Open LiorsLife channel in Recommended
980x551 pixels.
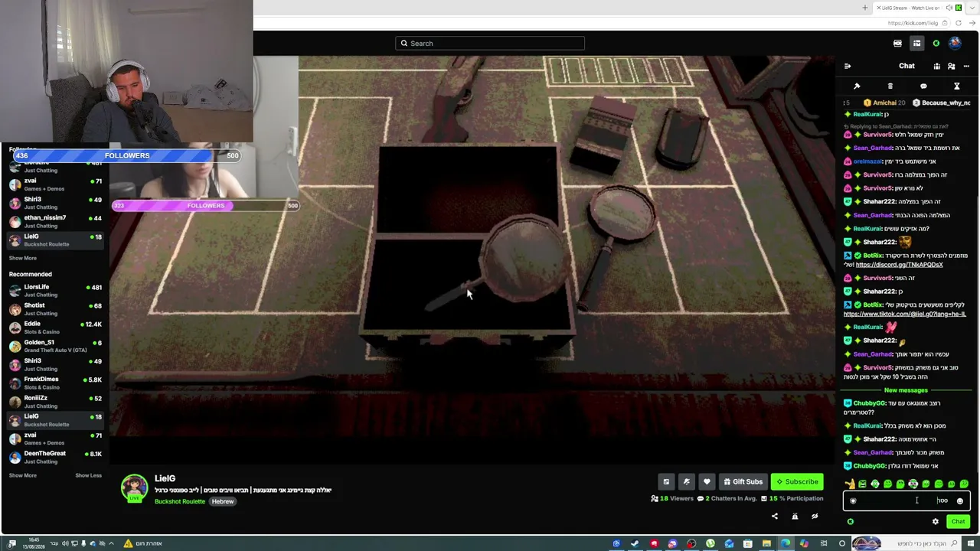tap(55, 291)
